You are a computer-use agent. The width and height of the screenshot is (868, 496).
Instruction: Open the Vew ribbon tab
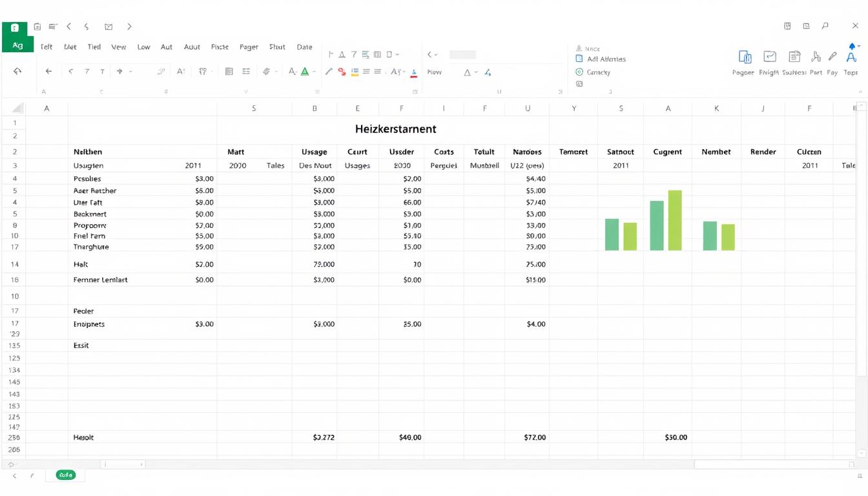point(119,47)
